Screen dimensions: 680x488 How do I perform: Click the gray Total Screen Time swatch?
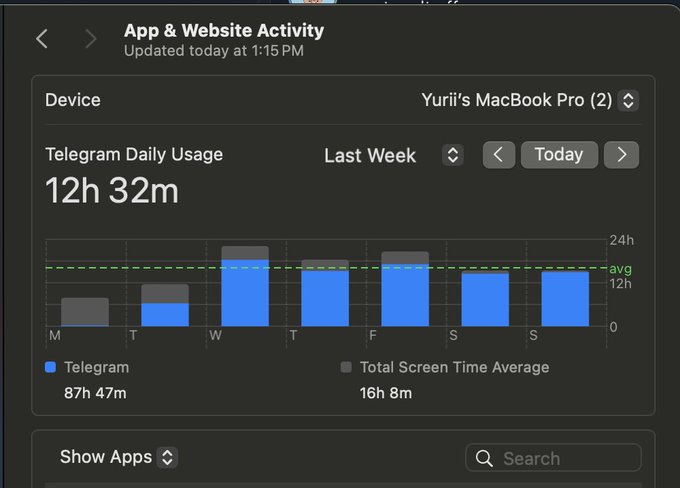[x=346, y=367]
